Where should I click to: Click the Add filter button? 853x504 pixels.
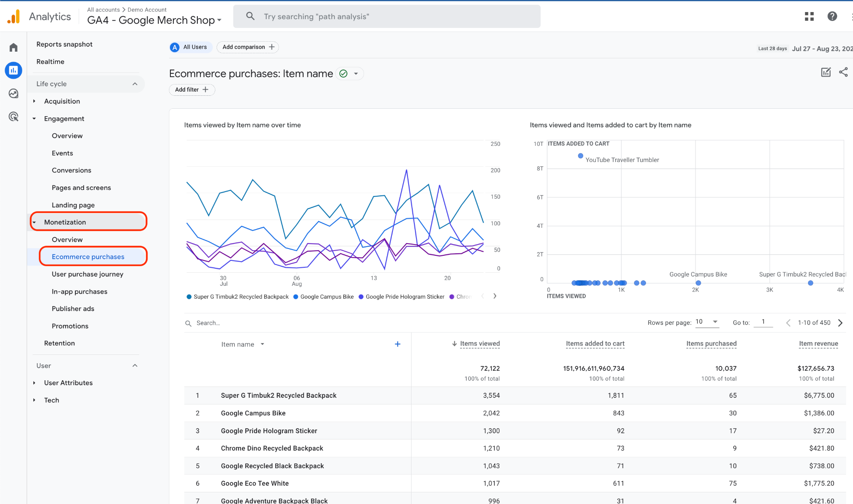pos(192,90)
